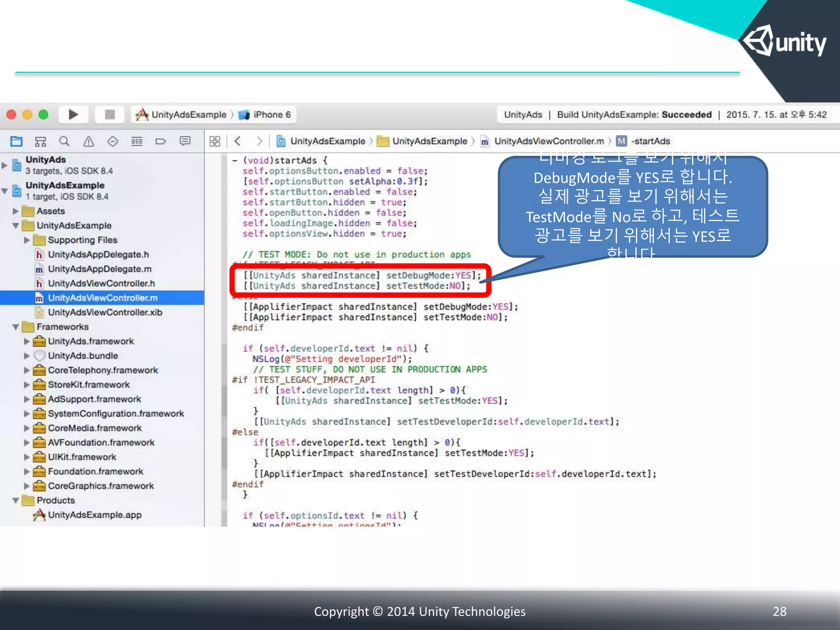Open the Issue navigator warning icon
This screenshot has width=840, height=630.
[89, 142]
